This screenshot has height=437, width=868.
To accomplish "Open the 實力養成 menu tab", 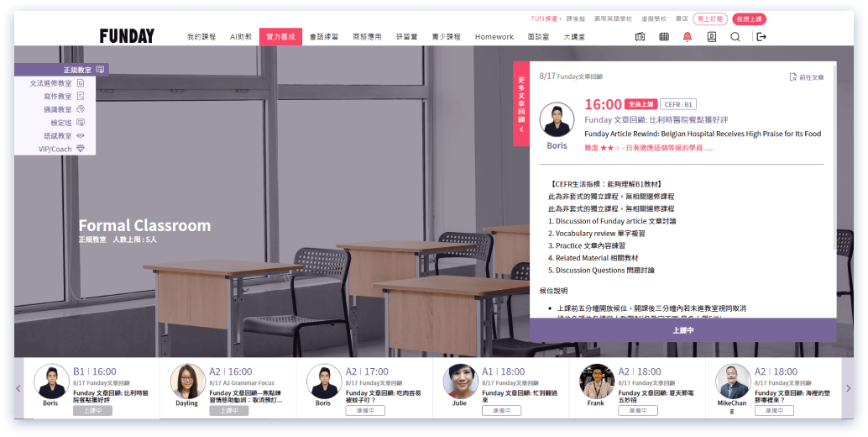I will click(x=280, y=37).
